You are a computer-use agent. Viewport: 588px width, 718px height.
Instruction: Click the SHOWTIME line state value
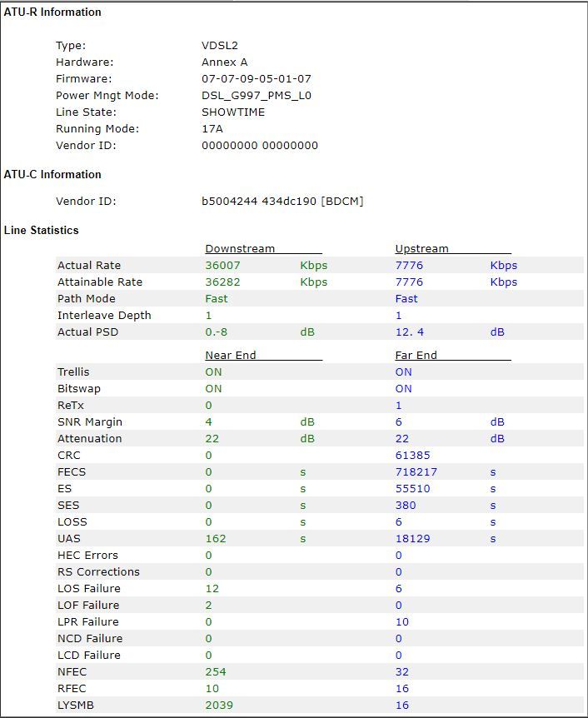pyautogui.click(x=233, y=112)
